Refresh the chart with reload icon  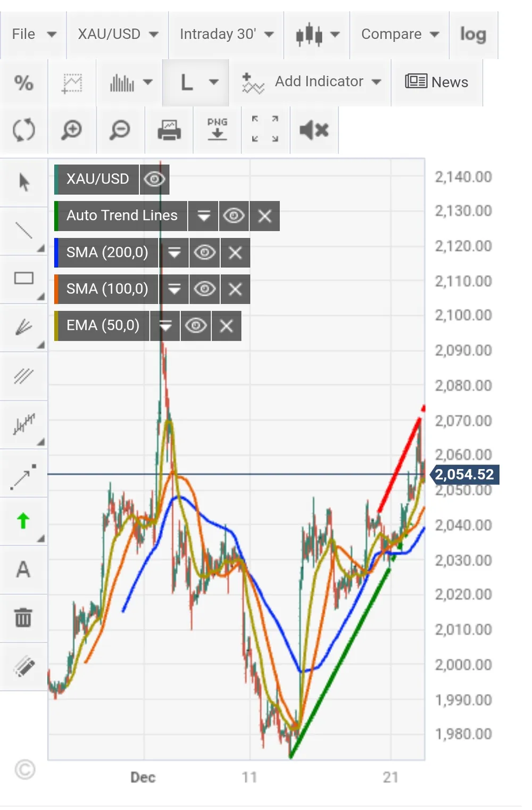click(x=24, y=130)
